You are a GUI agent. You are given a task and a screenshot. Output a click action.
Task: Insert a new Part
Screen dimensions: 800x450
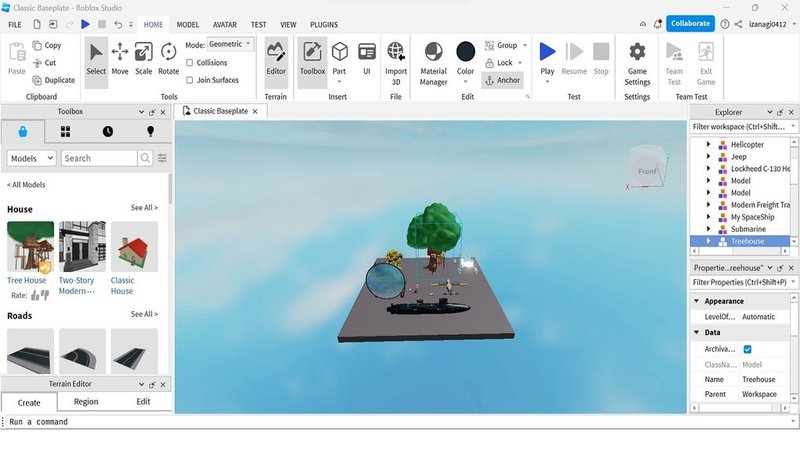point(339,61)
